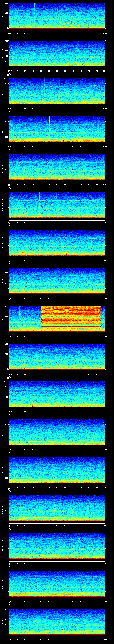Click the Frequency (Hz) axis label of the 12:14 spectrogram

pos(3,16)
